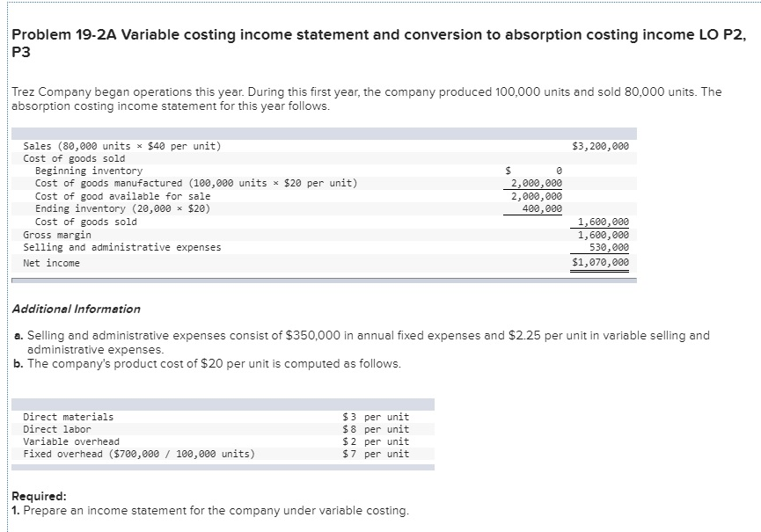Select the Cost of goods sold heading row

tap(66, 158)
